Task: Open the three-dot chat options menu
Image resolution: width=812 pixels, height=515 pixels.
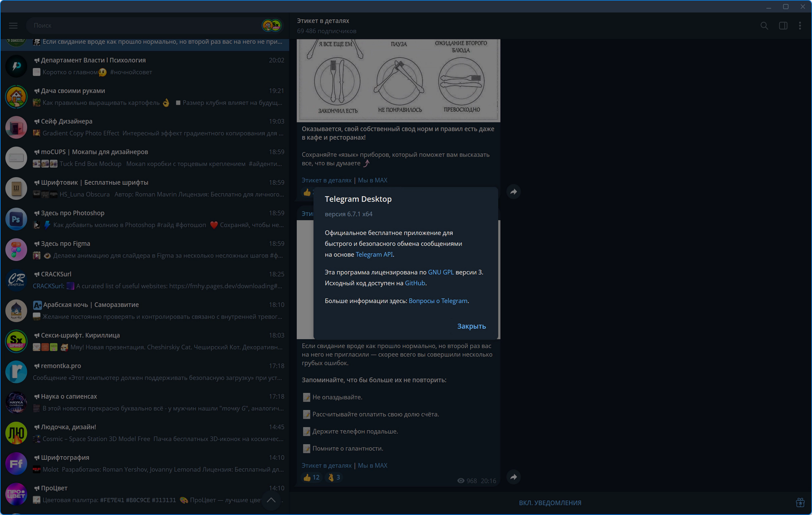Action: coord(800,26)
